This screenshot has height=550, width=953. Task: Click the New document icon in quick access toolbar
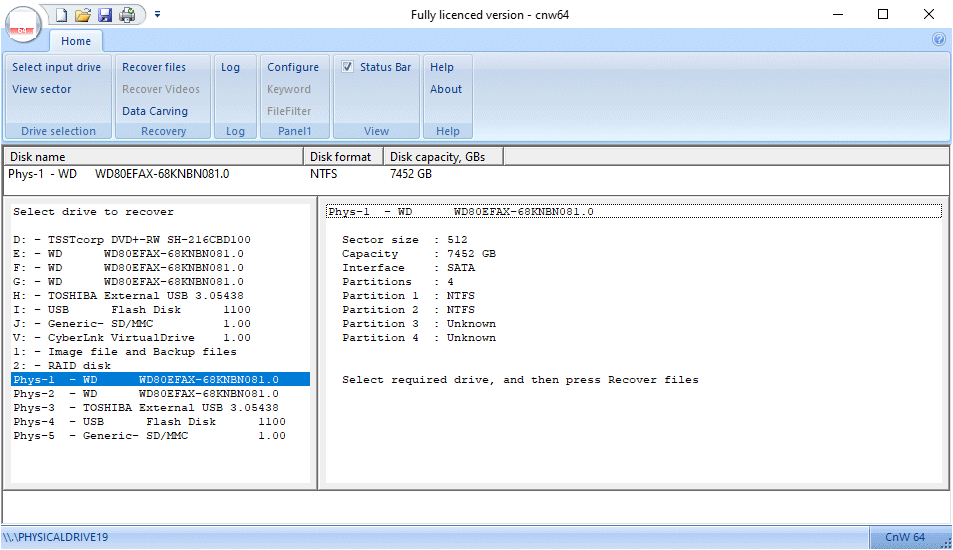(61, 15)
